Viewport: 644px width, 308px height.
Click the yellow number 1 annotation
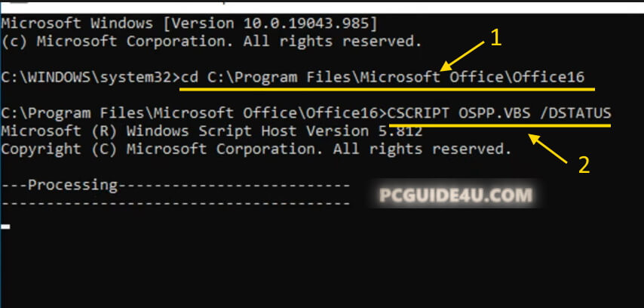[495, 38]
